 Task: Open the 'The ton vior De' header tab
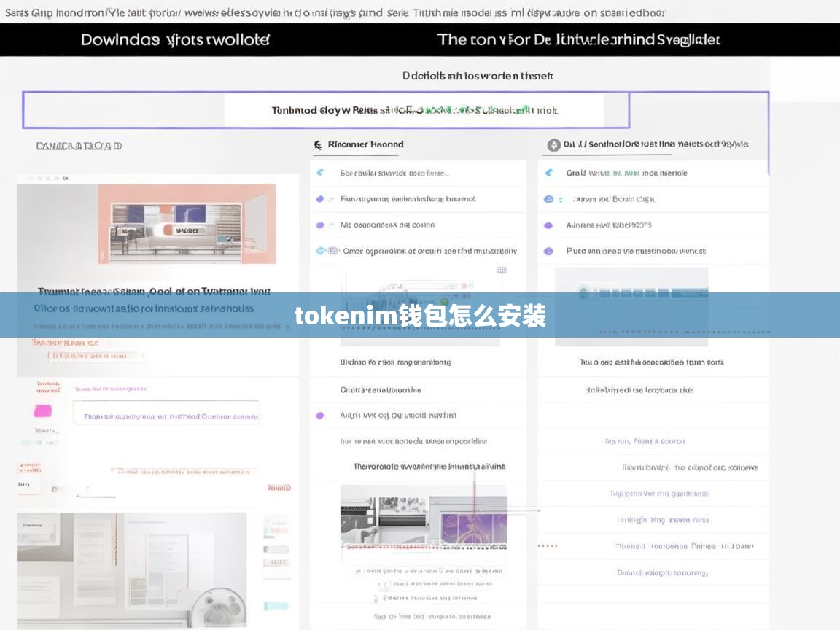coord(578,40)
